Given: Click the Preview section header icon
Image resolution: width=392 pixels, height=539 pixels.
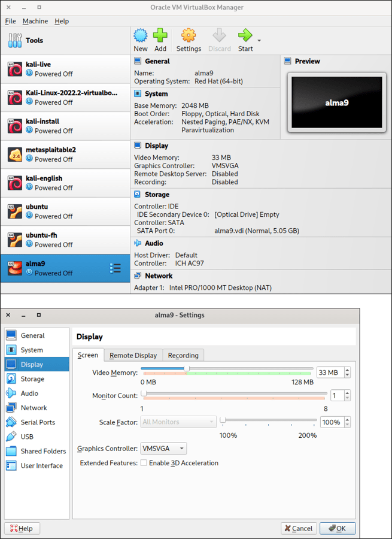Looking at the screenshot, I should [287, 61].
